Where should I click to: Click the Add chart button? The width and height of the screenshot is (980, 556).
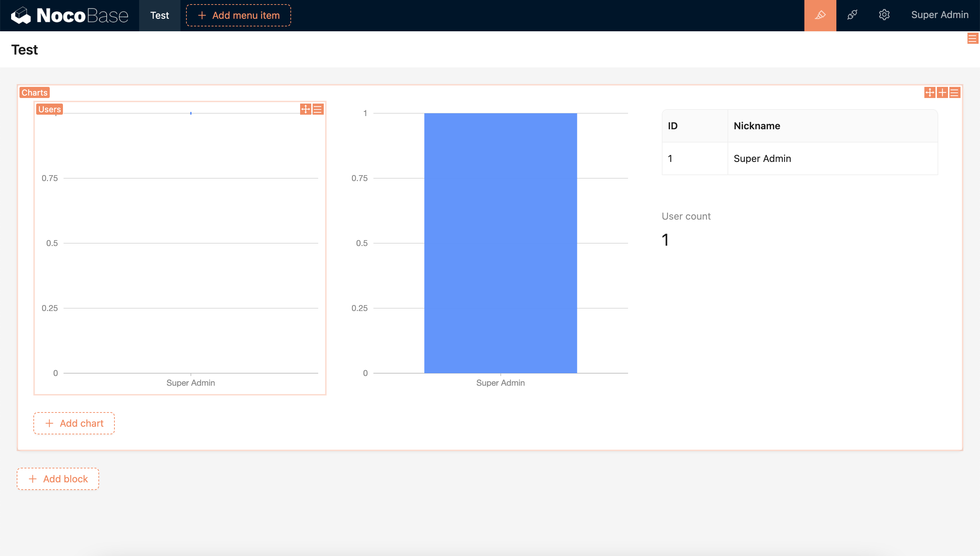[74, 423]
